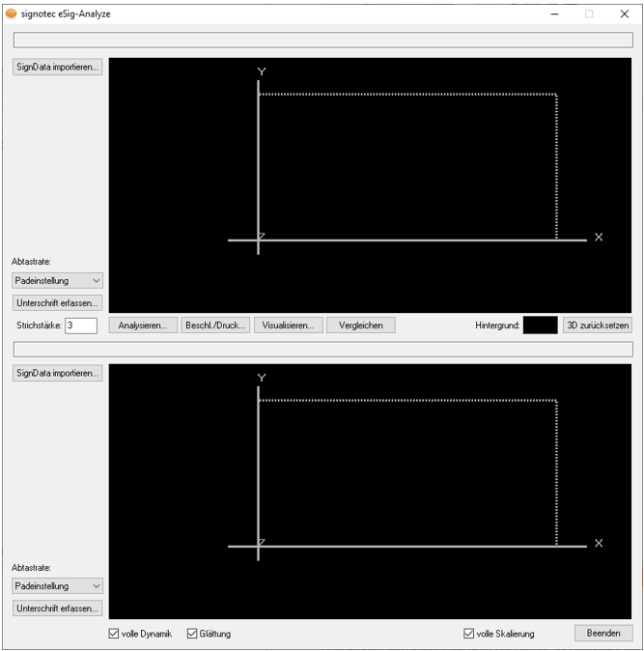Click the top SignData importieren button
This screenshot has height=651, width=644.
point(58,68)
